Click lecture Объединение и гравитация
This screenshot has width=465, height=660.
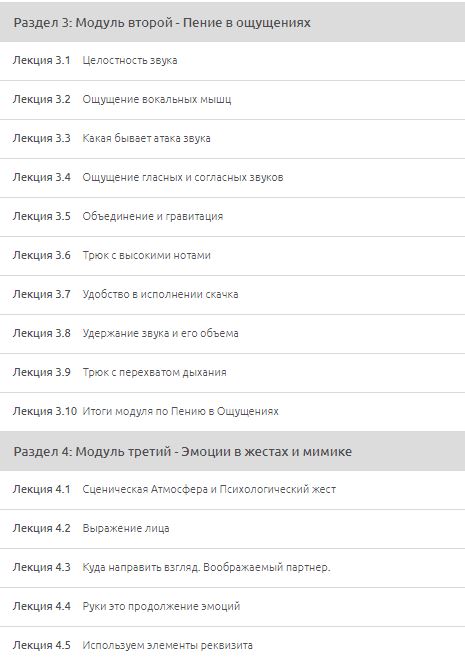[x=232, y=217]
